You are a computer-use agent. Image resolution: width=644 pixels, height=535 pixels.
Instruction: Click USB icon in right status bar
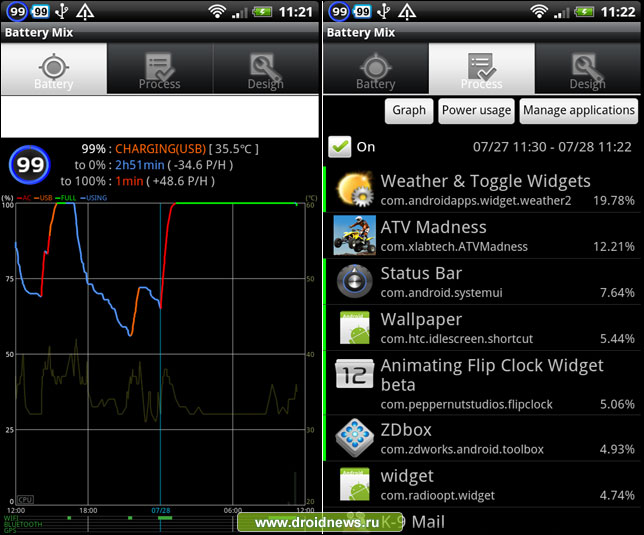click(x=384, y=11)
